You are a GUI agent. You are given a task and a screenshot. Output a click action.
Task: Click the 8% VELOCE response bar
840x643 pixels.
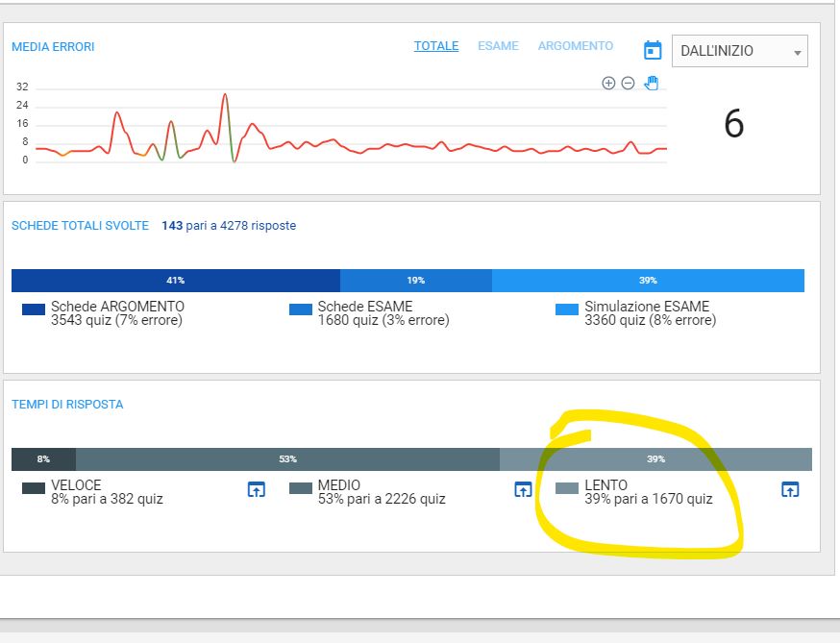tap(43, 459)
